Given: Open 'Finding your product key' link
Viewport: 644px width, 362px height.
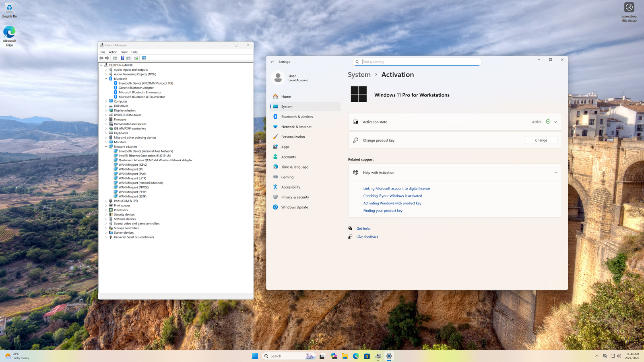Looking at the screenshot, I should [x=382, y=211].
